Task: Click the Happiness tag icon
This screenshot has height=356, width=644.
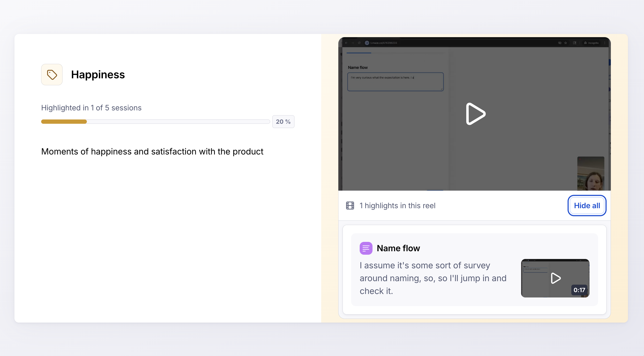Action: pyautogui.click(x=52, y=75)
